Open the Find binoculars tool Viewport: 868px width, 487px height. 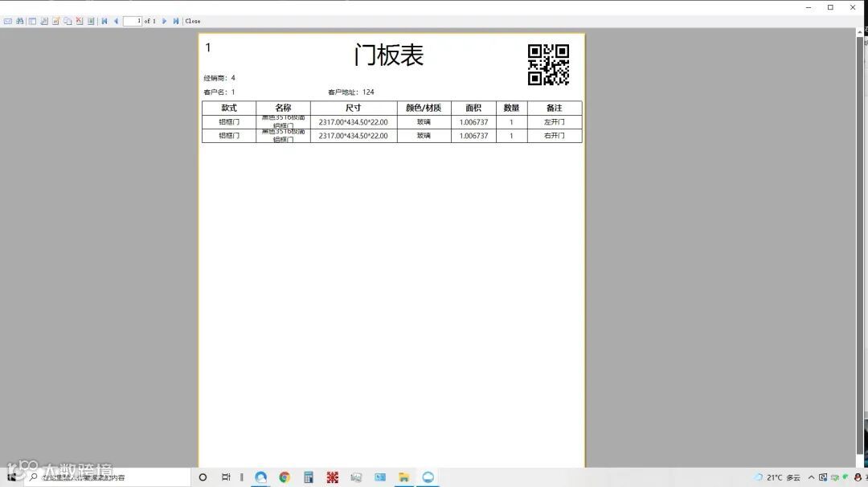[x=20, y=21]
